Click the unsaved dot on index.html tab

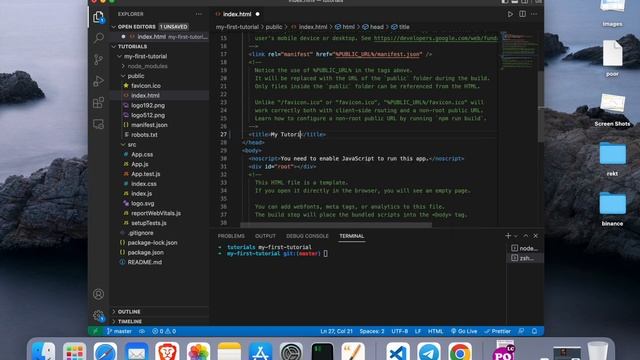pyautogui.click(x=258, y=14)
